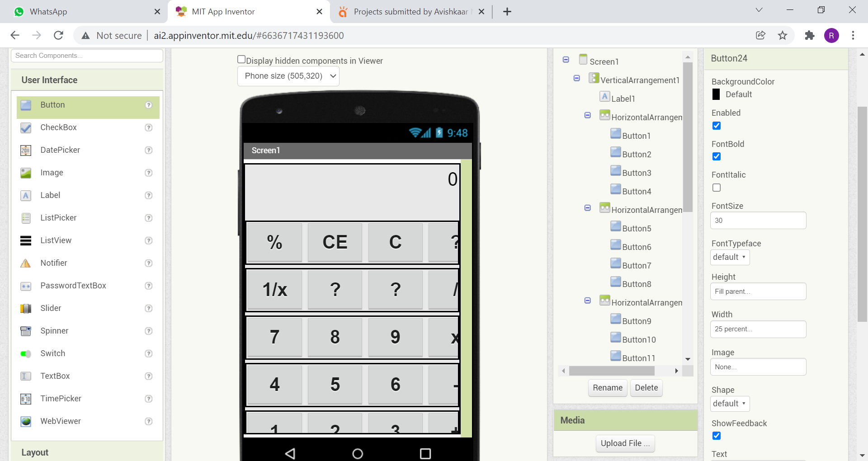
Task: Select the Slider component icon
Action: (x=26, y=308)
